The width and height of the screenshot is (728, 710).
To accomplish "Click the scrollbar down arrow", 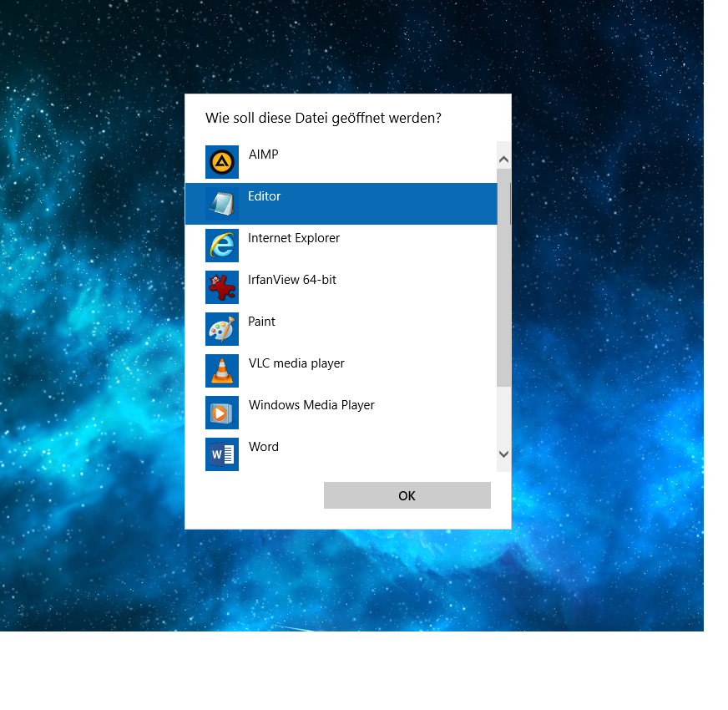I will [503, 454].
